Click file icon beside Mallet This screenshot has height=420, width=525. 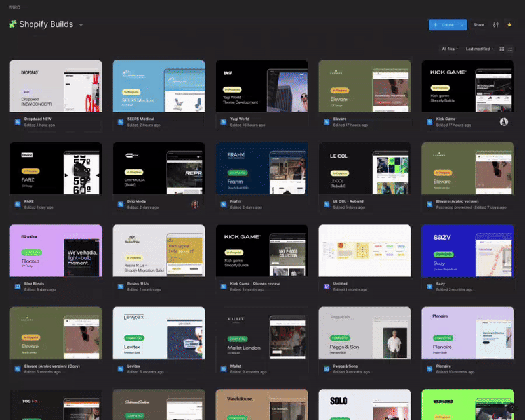(x=224, y=369)
